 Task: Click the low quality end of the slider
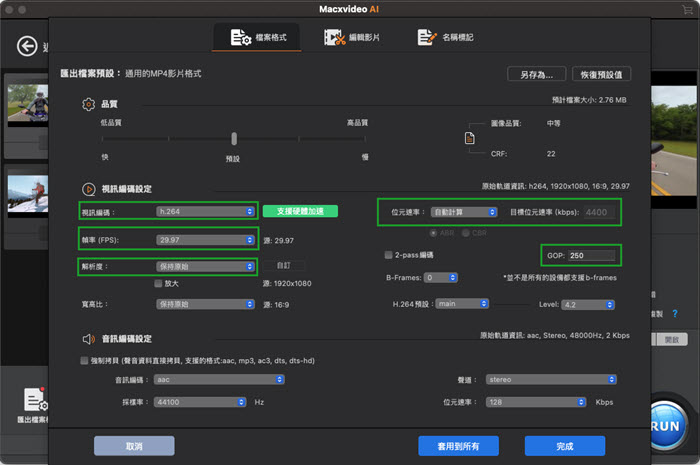click(x=103, y=139)
